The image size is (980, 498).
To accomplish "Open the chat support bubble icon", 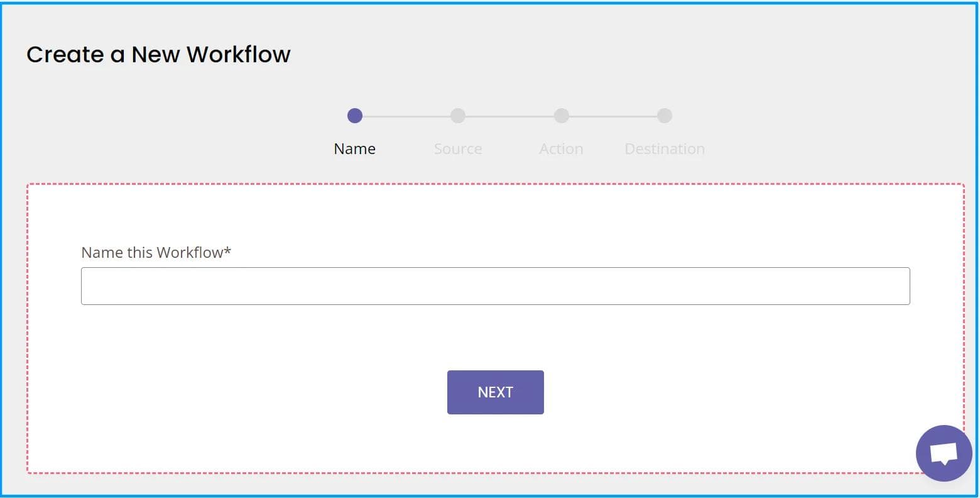I will pos(944,453).
